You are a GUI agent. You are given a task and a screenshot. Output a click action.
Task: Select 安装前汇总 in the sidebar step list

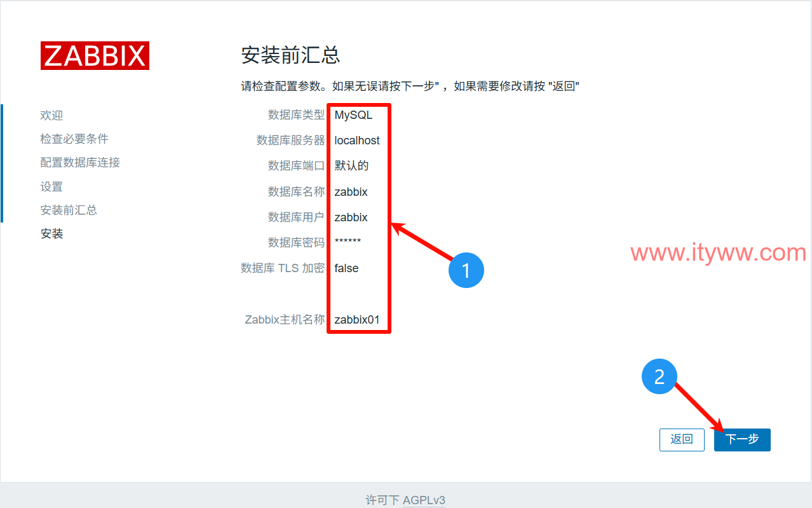(x=69, y=210)
